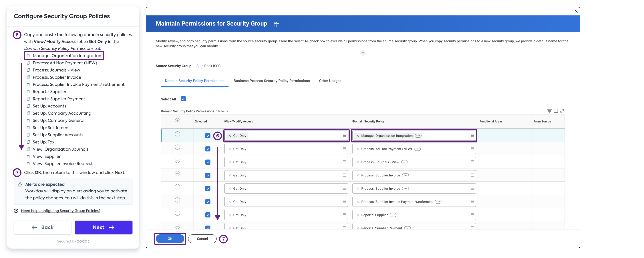Open the Other Usages tab
Screen dimensions: 644x258
tap(330, 81)
